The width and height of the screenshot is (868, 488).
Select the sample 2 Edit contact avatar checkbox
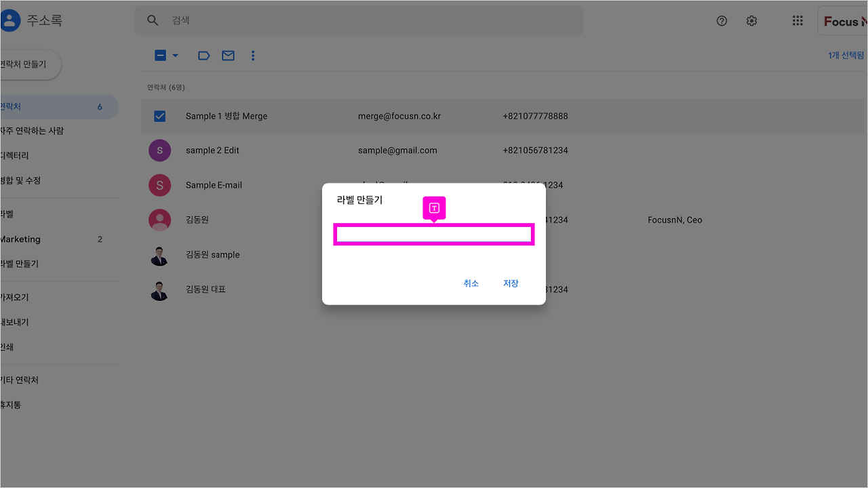click(x=159, y=150)
